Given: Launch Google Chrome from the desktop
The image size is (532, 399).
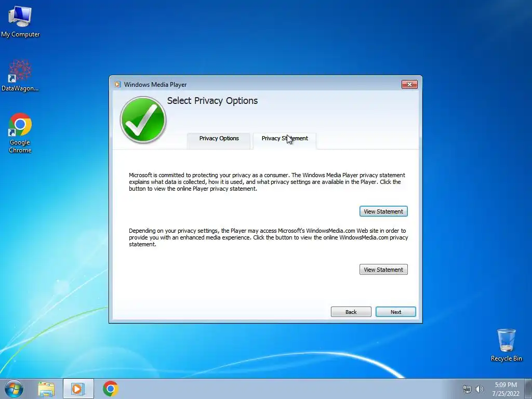Looking at the screenshot, I should click(20, 133).
